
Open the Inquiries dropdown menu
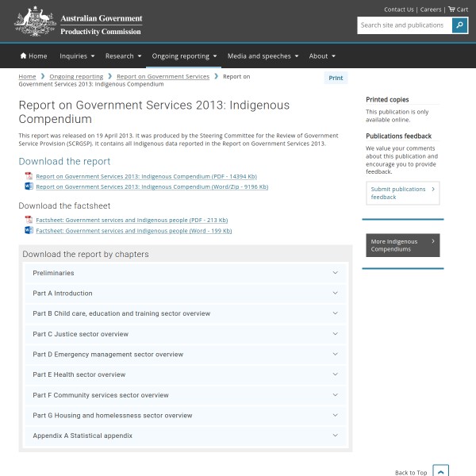click(77, 56)
